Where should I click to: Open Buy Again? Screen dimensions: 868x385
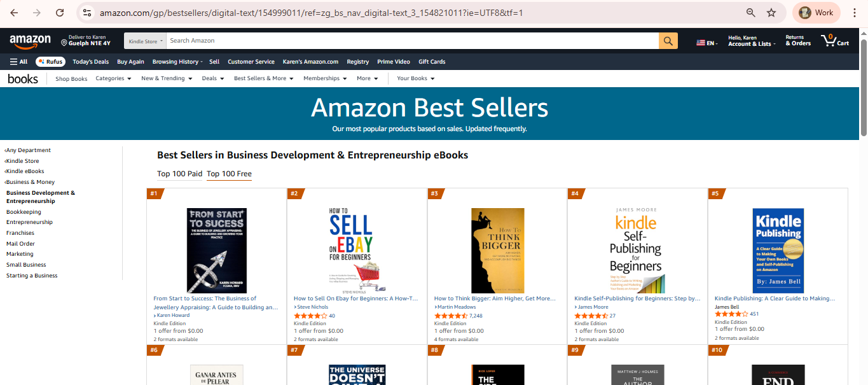point(130,62)
